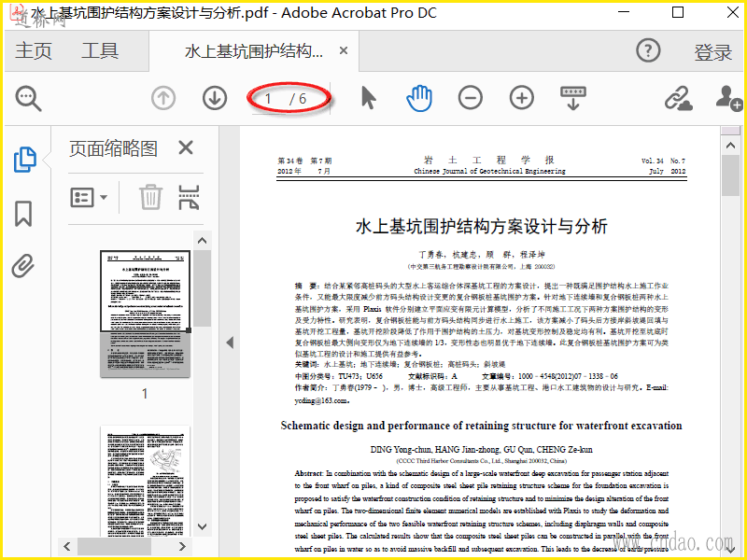Collapse the navigation pane with triangle
This screenshot has width=747, height=560.
(x=230, y=343)
